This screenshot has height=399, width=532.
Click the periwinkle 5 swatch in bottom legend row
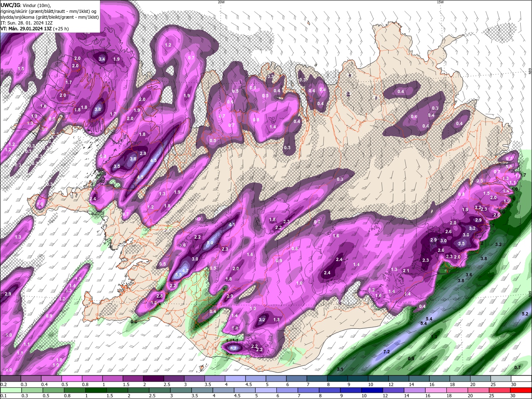[x=266, y=390]
